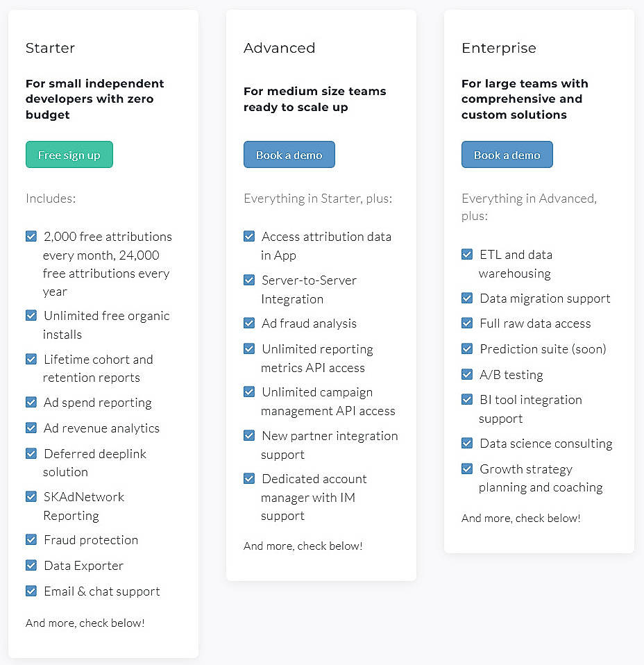Screen dimensions: 644x665
Task: Click Book a demo under Advanced plan
Action: click(289, 154)
